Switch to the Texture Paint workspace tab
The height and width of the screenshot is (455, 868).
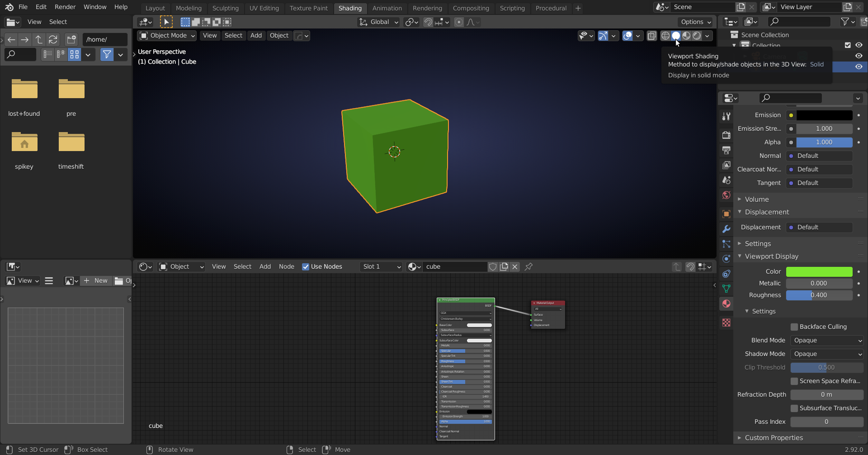[308, 8]
